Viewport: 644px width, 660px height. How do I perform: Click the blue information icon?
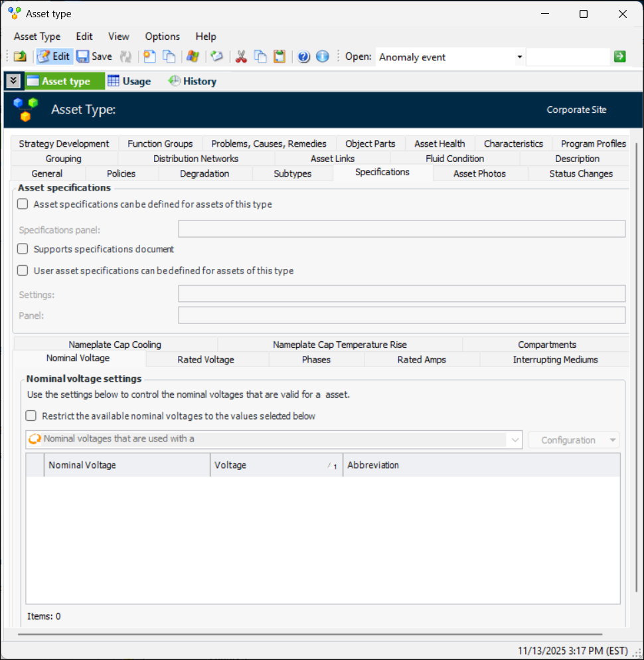tap(323, 57)
